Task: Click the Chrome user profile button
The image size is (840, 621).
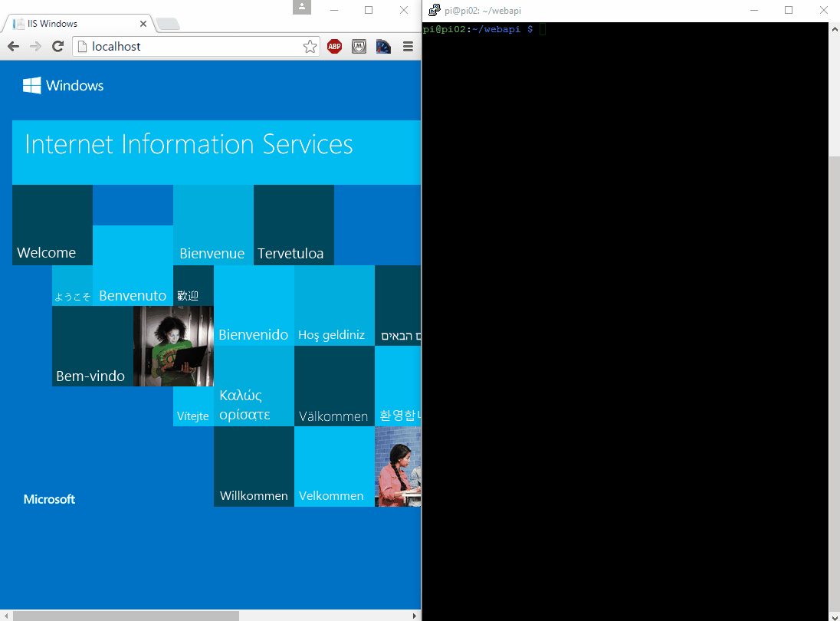Action: (x=302, y=8)
